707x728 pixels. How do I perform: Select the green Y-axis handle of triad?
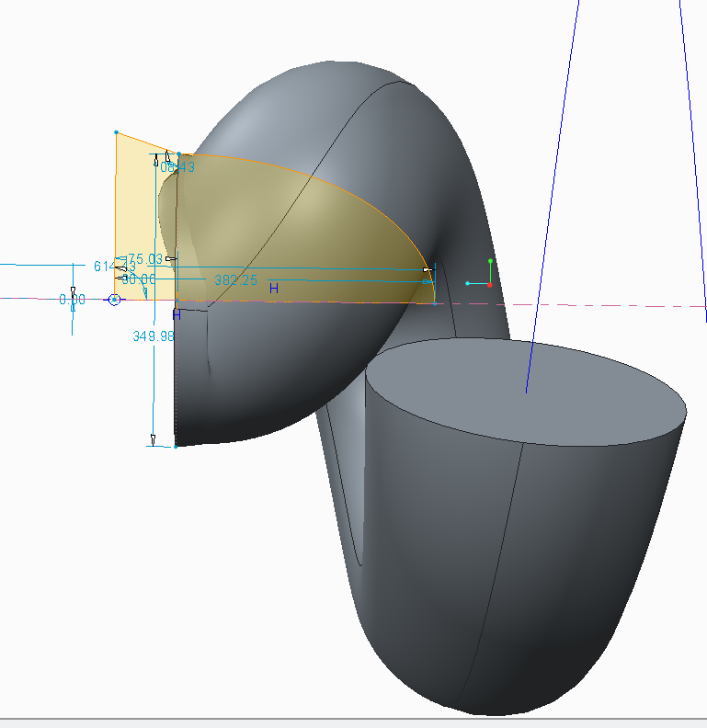pos(491,262)
